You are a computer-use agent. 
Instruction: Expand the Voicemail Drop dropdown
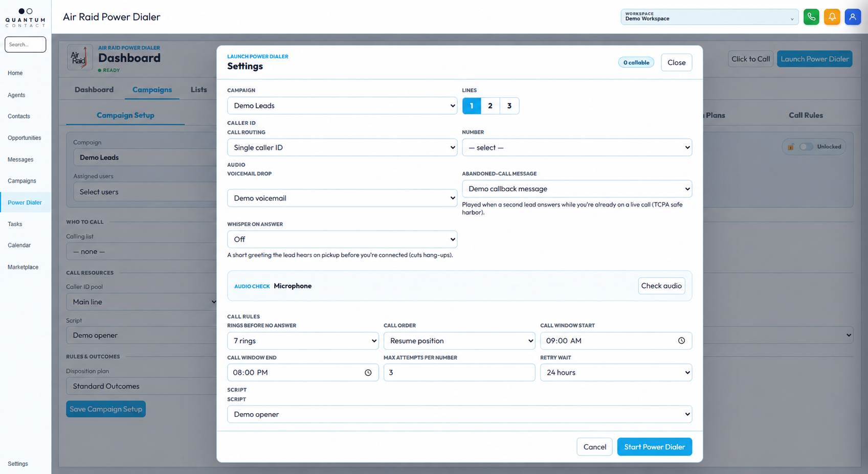pos(342,198)
